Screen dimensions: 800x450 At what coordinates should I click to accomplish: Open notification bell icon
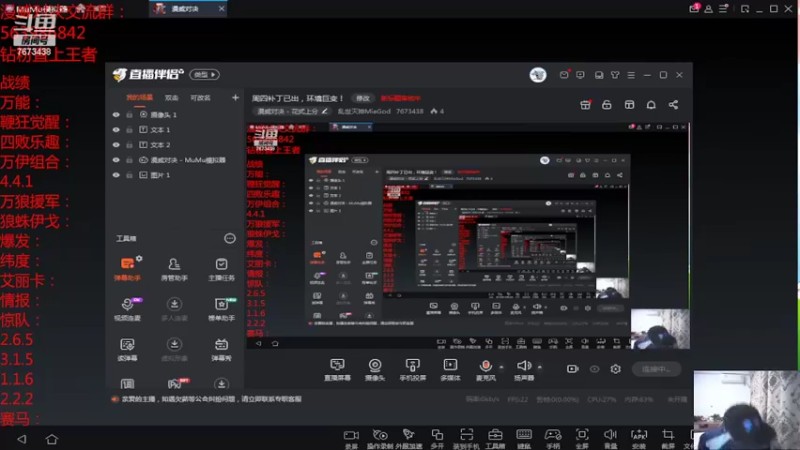click(651, 105)
